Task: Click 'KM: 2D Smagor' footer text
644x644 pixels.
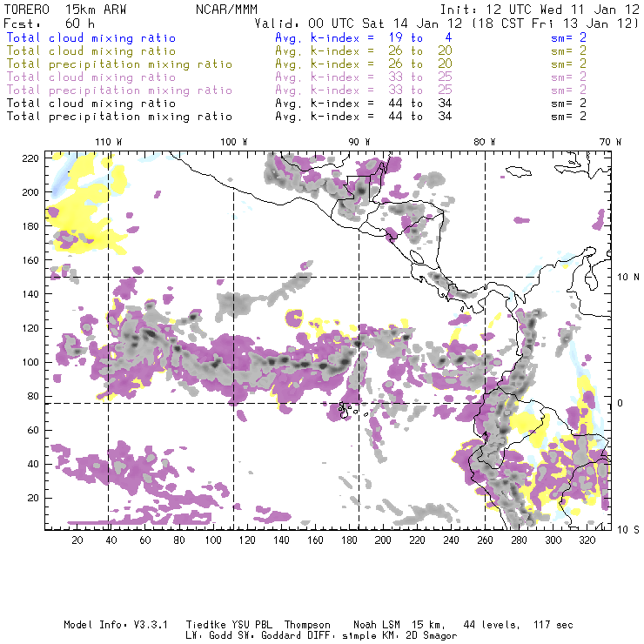Action: pos(419,636)
